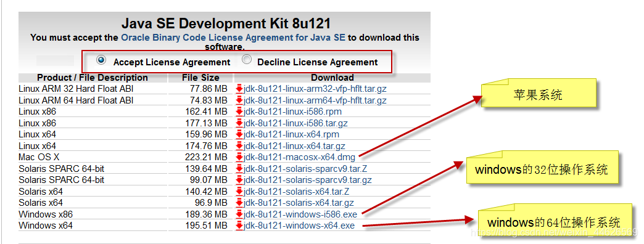Download jdk-8u121-solaris-x64.tar.gz link
This screenshot has width=644, height=244.
click(299, 203)
